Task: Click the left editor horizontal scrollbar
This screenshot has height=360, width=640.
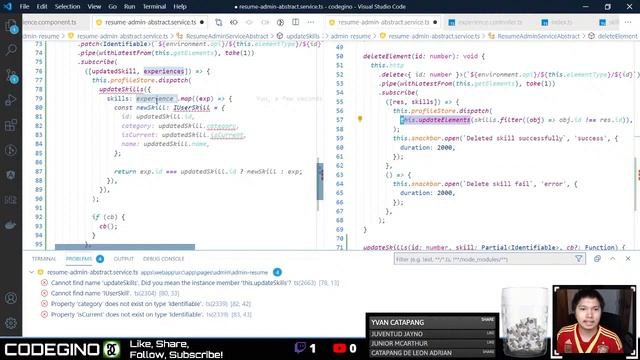Action: pos(125,247)
